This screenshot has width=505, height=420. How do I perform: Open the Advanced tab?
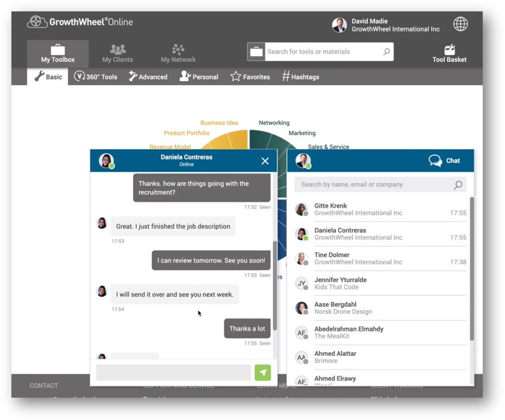(x=148, y=77)
